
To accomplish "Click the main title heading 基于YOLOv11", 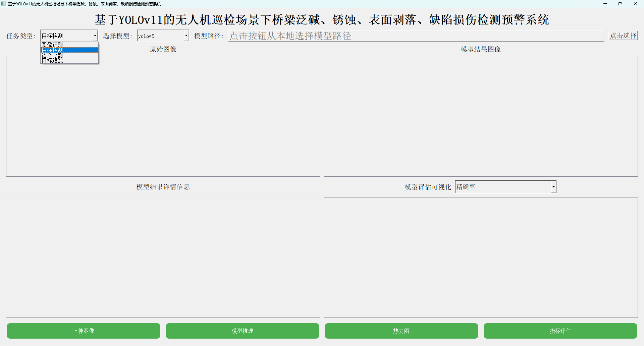I will 322,20.
